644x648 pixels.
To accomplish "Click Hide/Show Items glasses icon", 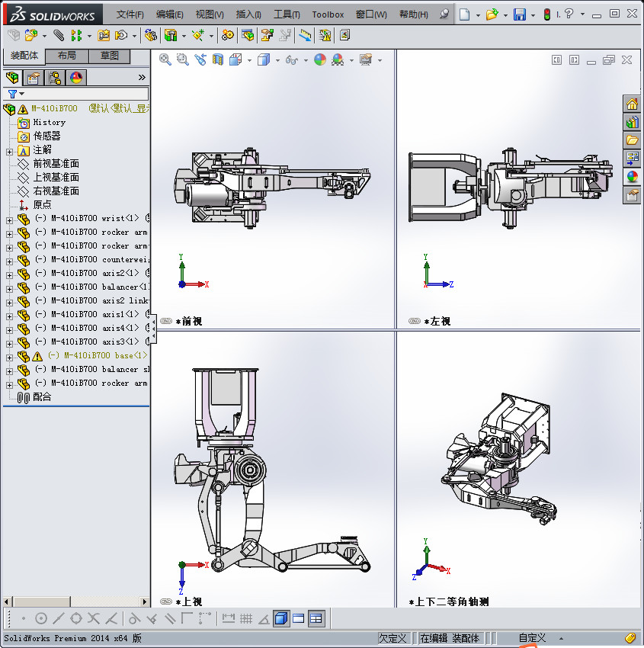I will coord(292,60).
